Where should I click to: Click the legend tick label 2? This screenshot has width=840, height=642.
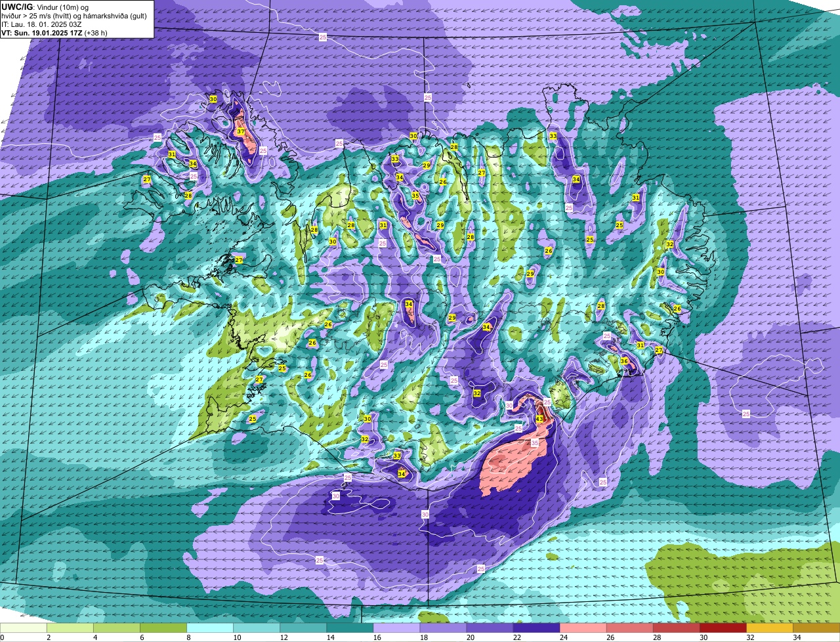49,637
